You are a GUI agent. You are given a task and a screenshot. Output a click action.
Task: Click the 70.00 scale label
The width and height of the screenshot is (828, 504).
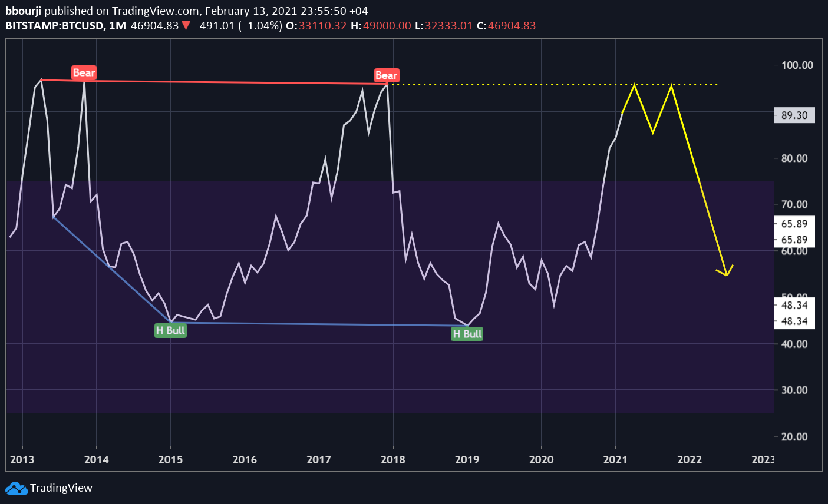pyautogui.click(x=794, y=205)
